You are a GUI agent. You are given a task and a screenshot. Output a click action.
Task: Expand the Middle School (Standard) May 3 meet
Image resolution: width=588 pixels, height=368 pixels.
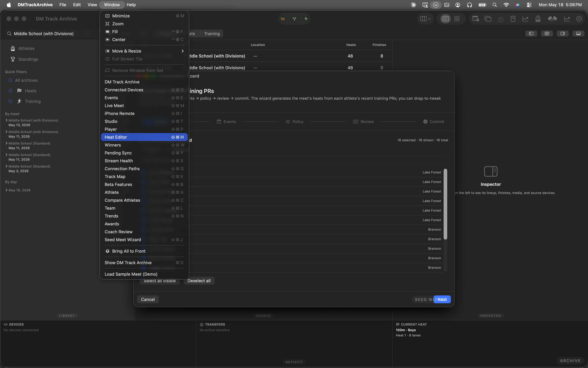pos(7,166)
